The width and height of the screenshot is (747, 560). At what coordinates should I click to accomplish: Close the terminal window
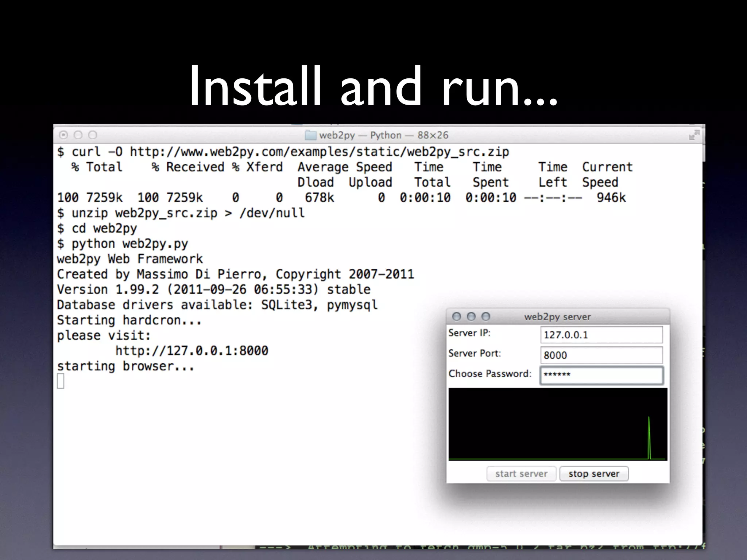click(x=63, y=135)
